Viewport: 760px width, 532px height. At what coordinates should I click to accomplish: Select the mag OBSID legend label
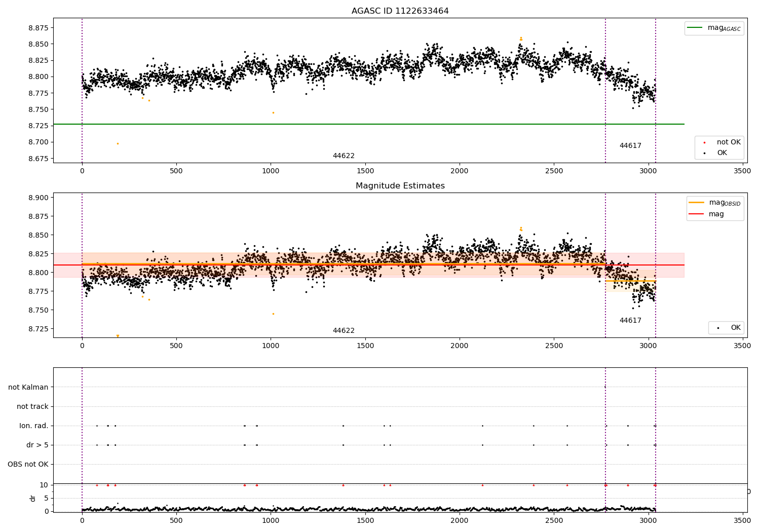[725, 203]
